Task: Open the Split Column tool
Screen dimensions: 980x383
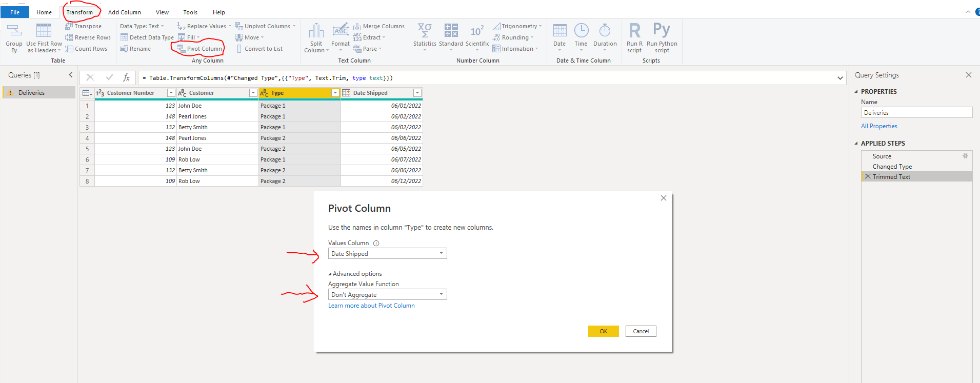Action: pos(316,38)
